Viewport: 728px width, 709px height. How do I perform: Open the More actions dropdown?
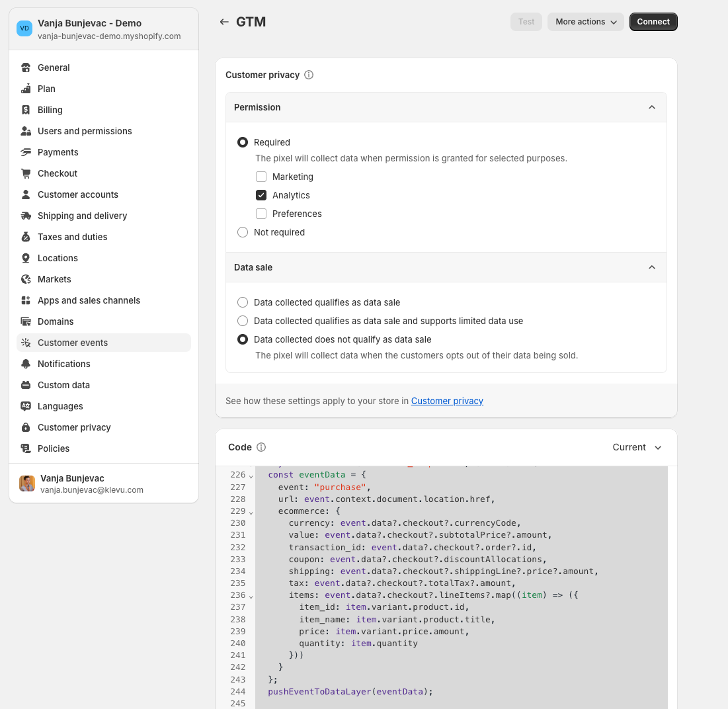click(x=586, y=22)
